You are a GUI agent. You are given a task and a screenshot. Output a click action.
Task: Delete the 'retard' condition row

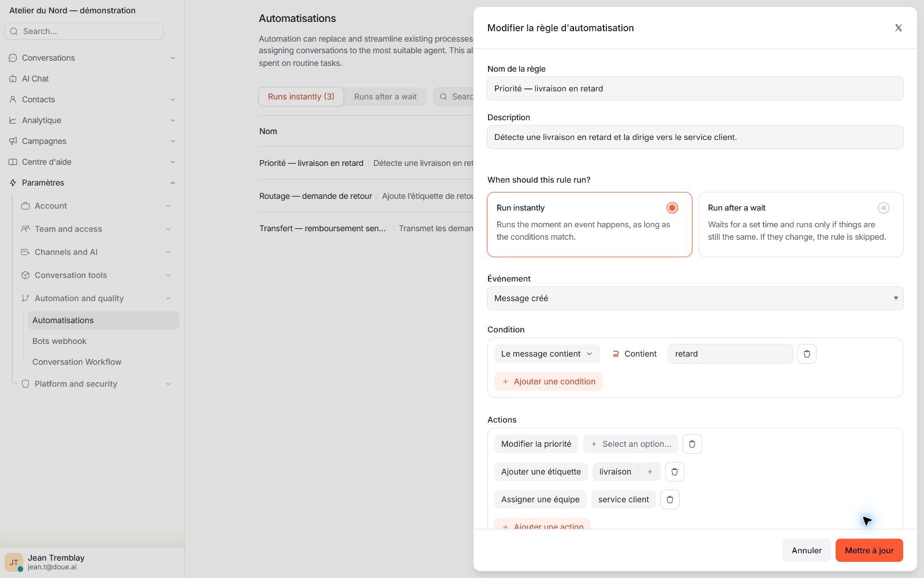[x=807, y=354]
